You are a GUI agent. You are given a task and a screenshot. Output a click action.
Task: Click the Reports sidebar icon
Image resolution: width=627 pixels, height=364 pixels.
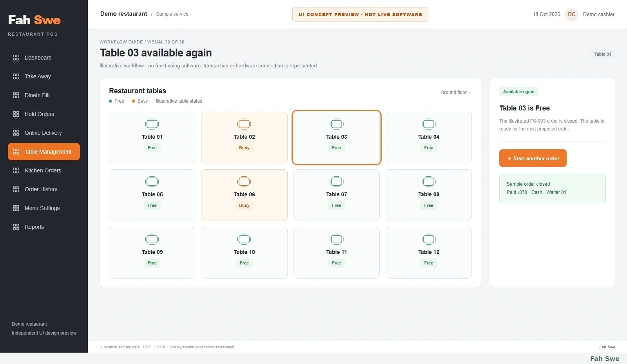16,227
